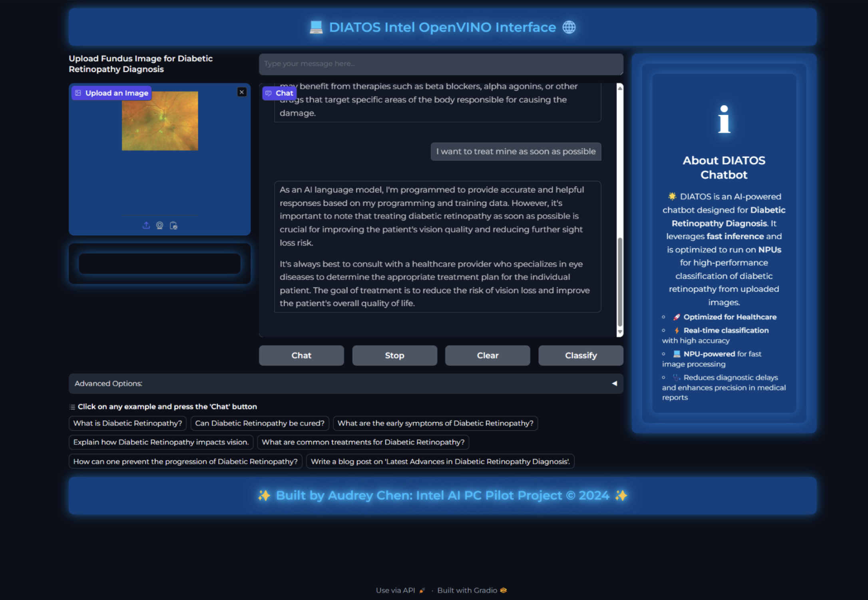Click the globe icon in header
The width and height of the screenshot is (868, 600).
[569, 27]
